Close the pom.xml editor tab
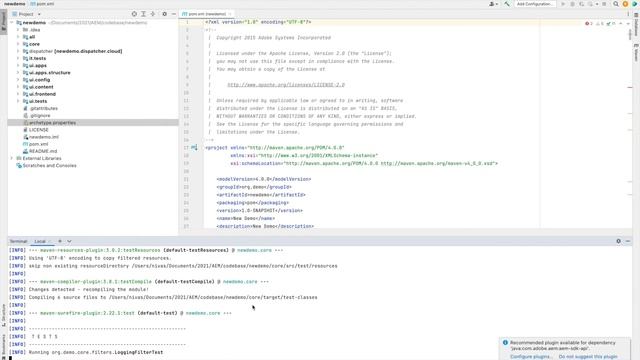Image resolution: width=640 pixels, height=360 pixels. [x=230, y=14]
